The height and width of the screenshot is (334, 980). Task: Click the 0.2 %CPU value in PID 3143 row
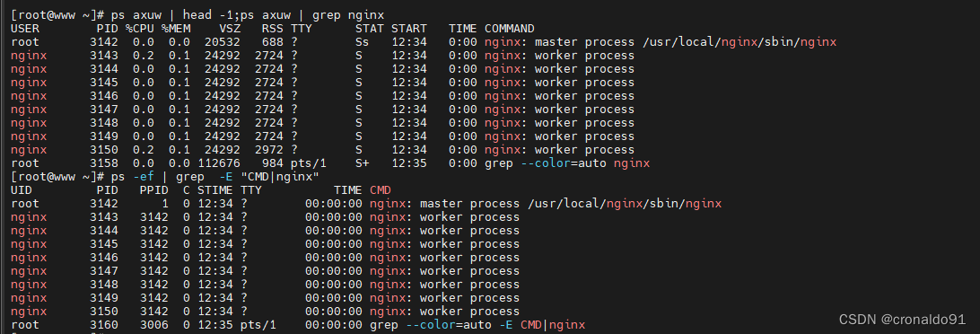[143, 56]
